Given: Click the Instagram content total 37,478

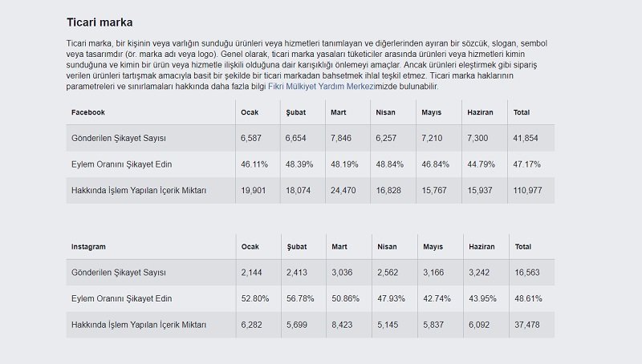Looking at the screenshot, I should pyautogui.click(x=527, y=324).
